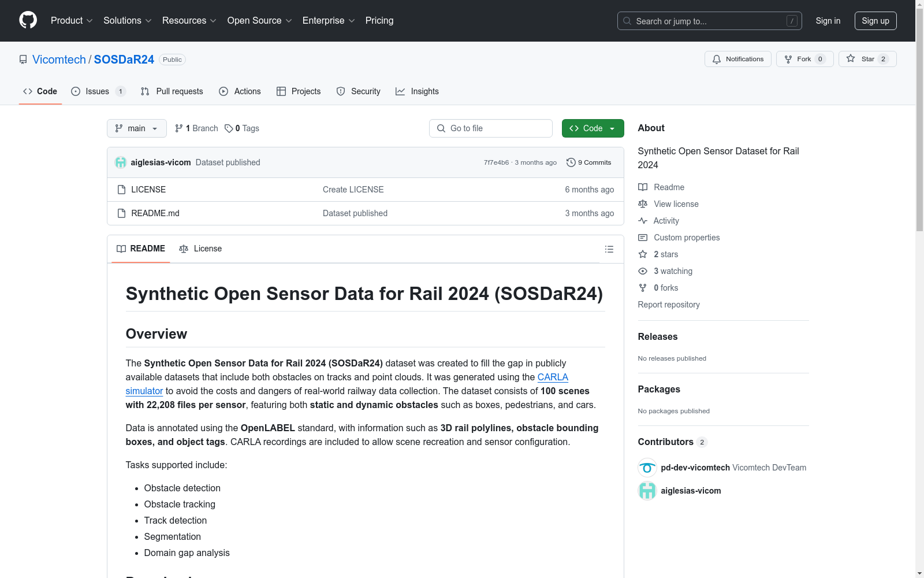Click the fork icon beside 0 forks
924x578 pixels.
pyautogui.click(x=643, y=288)
